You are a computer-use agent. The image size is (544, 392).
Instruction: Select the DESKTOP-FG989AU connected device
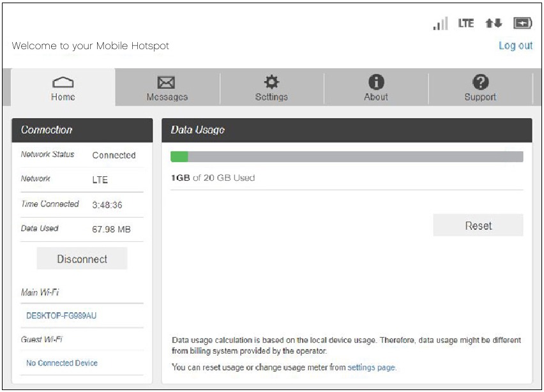61,315
